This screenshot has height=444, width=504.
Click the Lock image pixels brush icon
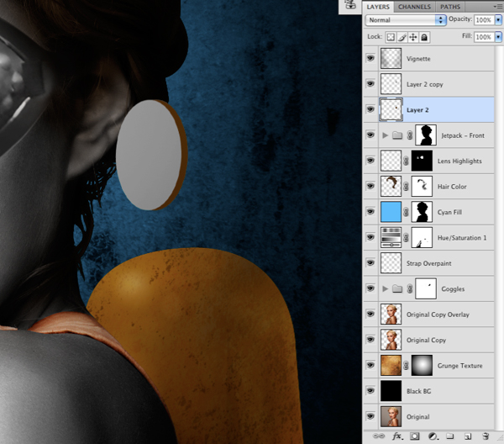point(402,37)
